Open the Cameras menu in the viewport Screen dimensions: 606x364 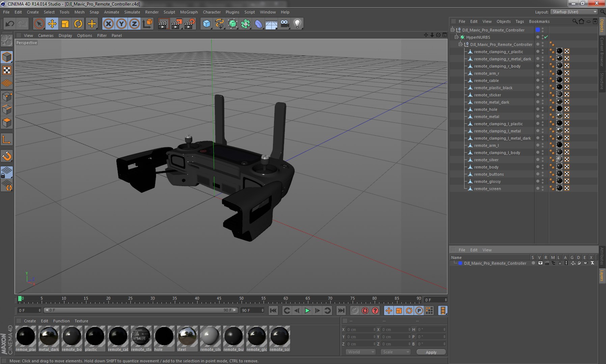pos(46,35)
